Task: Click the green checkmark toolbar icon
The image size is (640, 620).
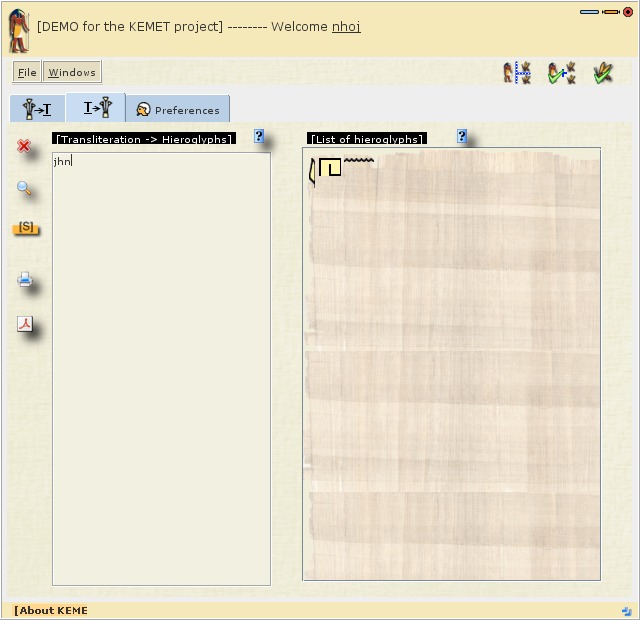Action: coord(603,72)
